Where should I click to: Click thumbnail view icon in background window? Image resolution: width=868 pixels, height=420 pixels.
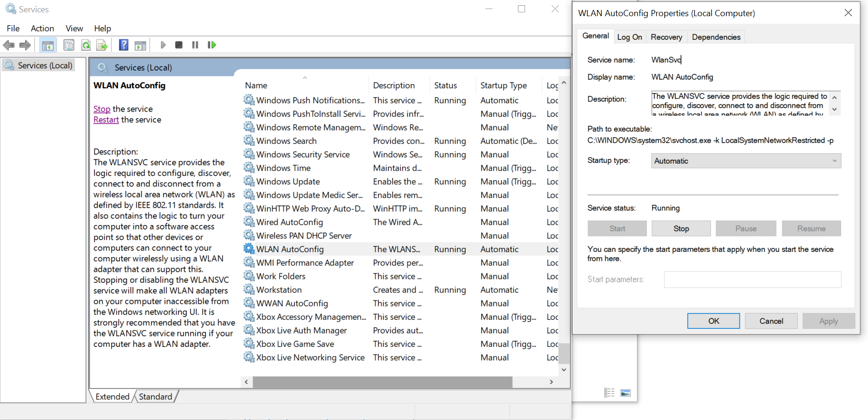coord(626,392)
